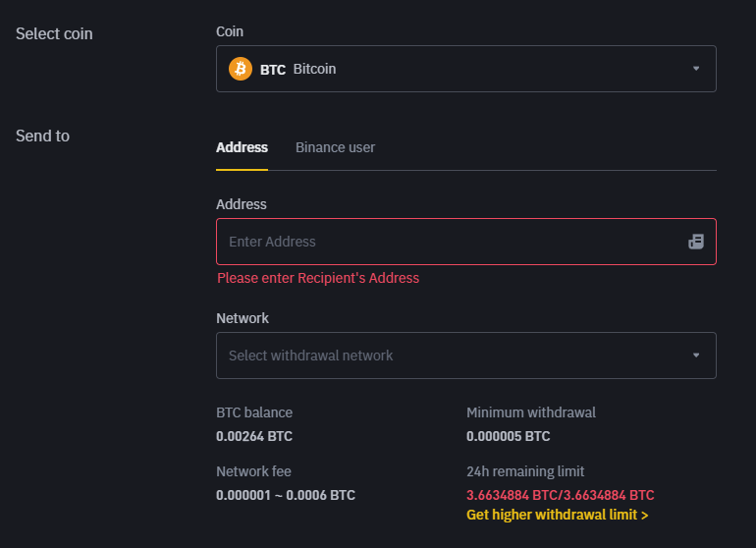Click the Select coin section heading
The width and height of the screenshot is (756, 548).
[54, 33]
